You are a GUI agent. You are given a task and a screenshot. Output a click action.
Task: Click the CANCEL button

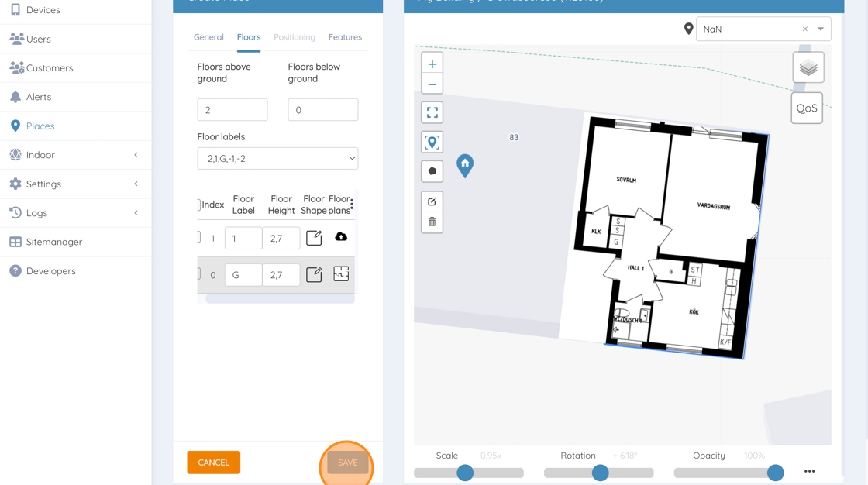click(x=214, y=463)
